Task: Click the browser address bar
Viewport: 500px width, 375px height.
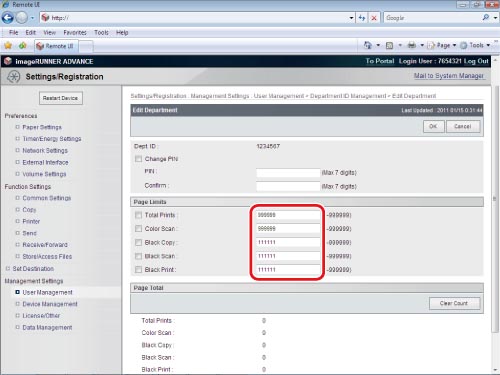Action: pyautogui.click(x=198, y=18)
